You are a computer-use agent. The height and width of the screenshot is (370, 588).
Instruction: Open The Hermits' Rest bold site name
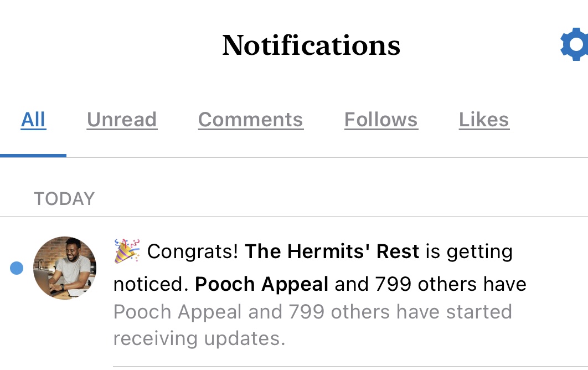[x=332, y=251]
